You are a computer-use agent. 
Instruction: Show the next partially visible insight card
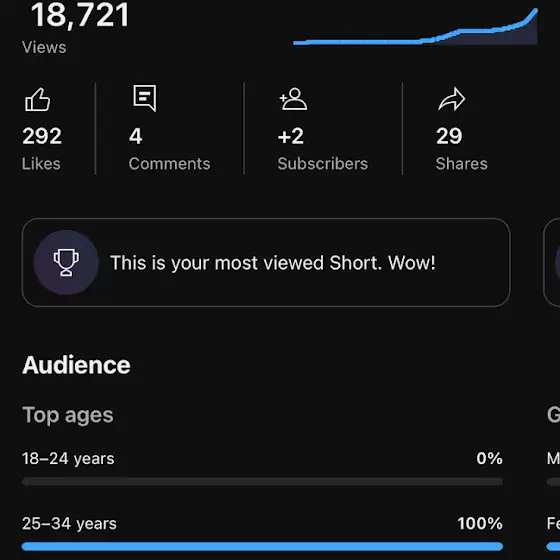click(552, 262)
